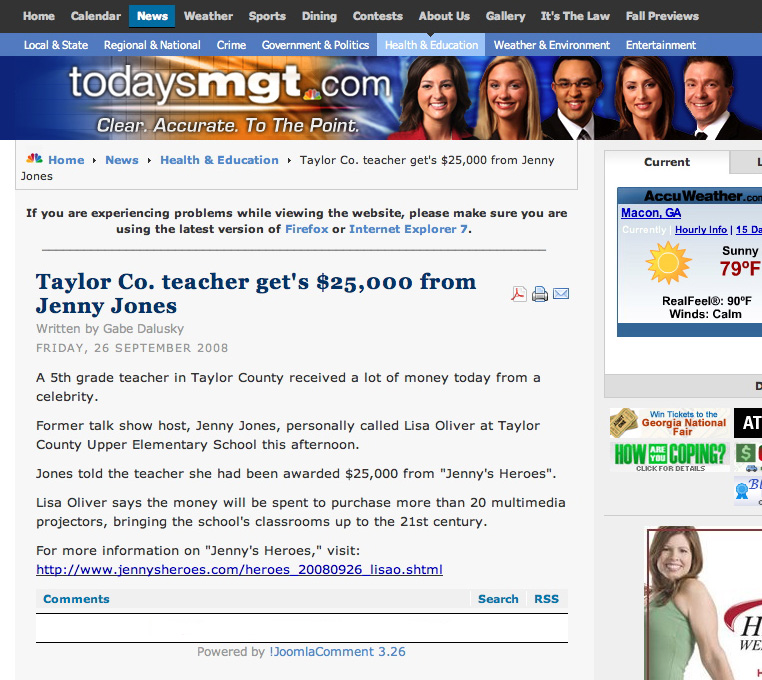The height and width of the screenshot is (680, 762).
Task: Open the PDF version icon
Action: point(519,294)
